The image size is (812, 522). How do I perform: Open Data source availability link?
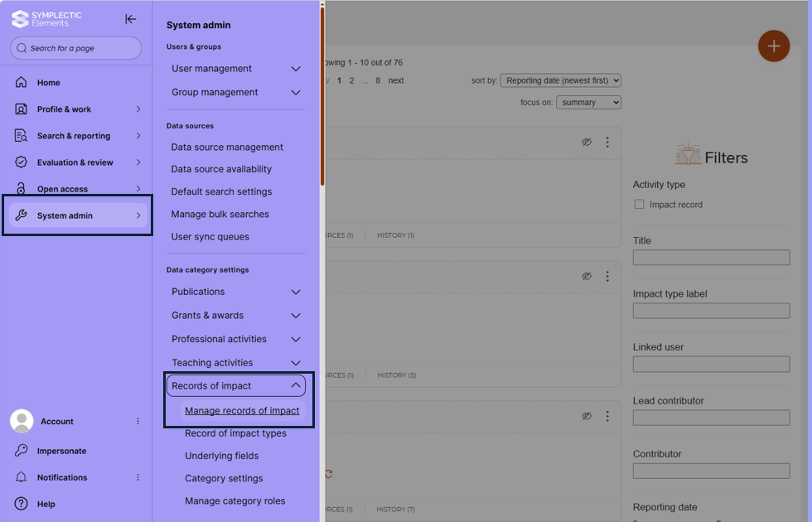click(221, 169)
